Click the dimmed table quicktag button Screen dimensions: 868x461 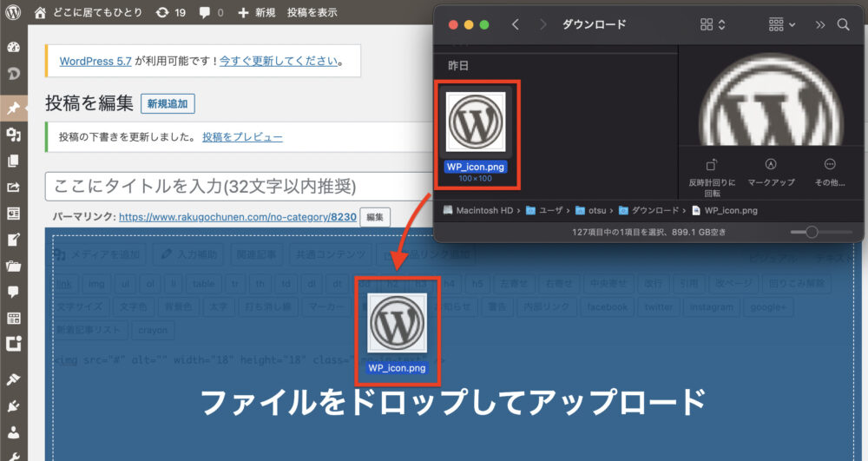coord(204,284)
